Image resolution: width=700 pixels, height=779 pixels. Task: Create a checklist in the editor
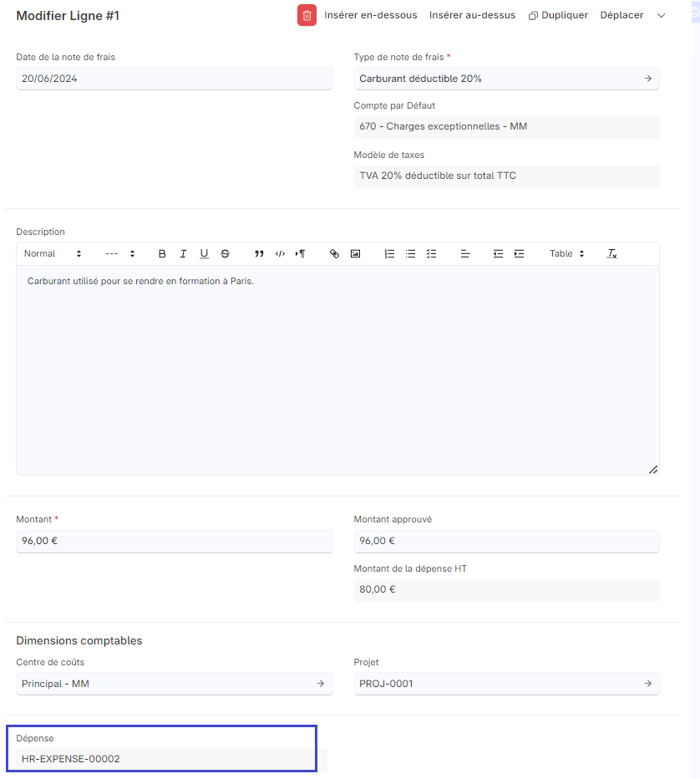(431, 254)
